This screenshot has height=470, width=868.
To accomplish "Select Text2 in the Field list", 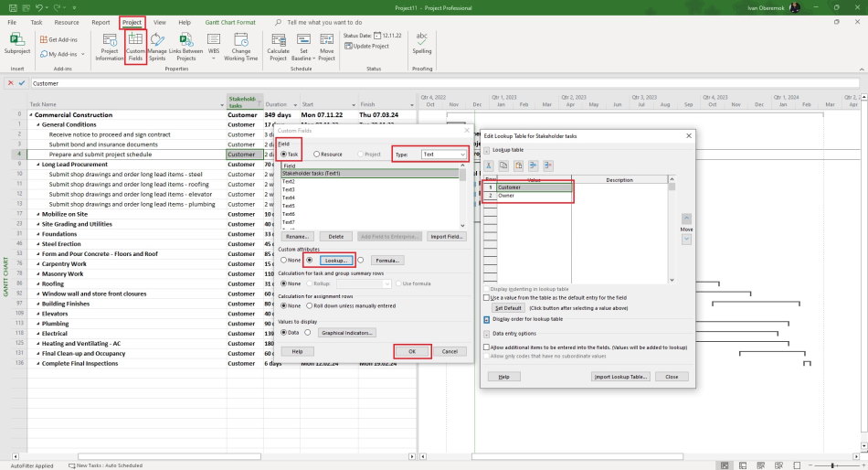I will pos(370,181).
